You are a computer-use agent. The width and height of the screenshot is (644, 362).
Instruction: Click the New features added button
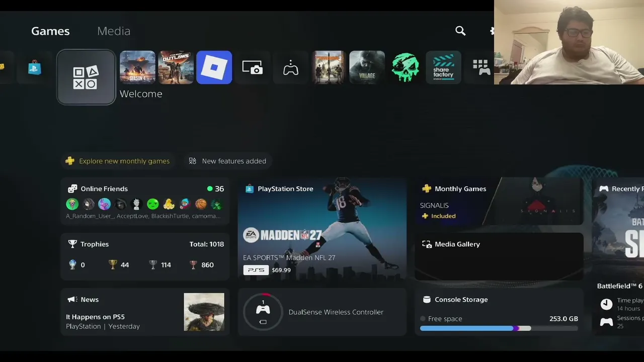(x=227, y=161)
